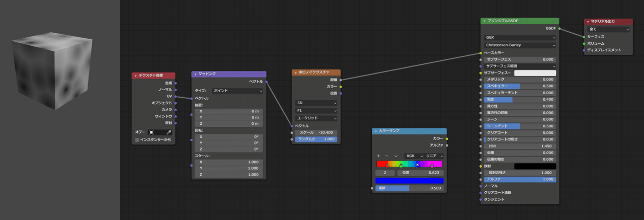644x220 pixels.
Task: Click the 係数 input socket of カラーランプ
Action: click(372, 188)
